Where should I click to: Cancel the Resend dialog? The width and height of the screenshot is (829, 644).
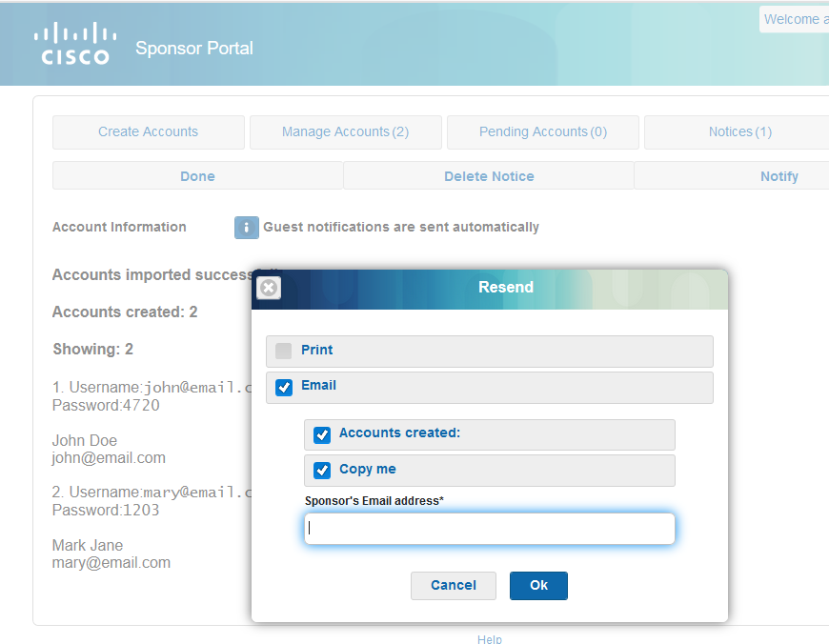coord(453,585)
